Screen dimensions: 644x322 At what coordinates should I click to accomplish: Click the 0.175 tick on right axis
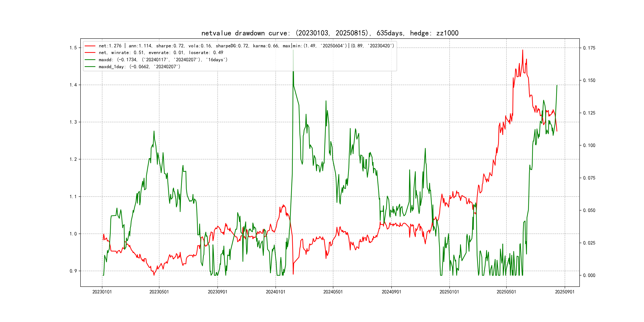click(x=589, y=48)
